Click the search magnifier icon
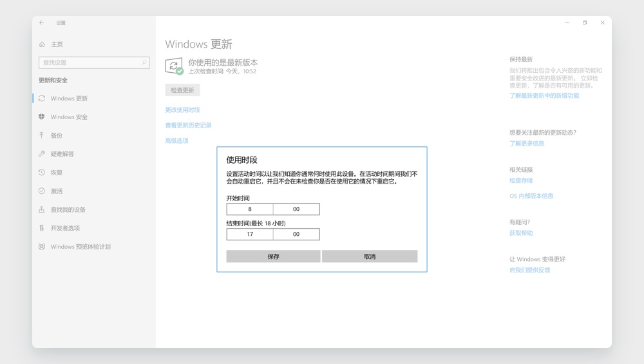644x364 pixels. pyautogui.click(x=144, y=62)
